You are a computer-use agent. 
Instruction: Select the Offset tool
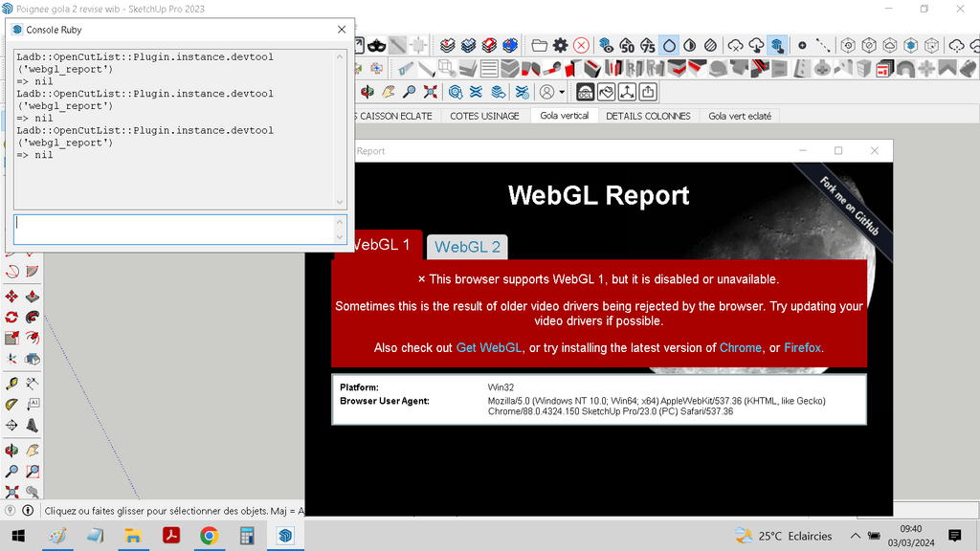click(33, 338)
